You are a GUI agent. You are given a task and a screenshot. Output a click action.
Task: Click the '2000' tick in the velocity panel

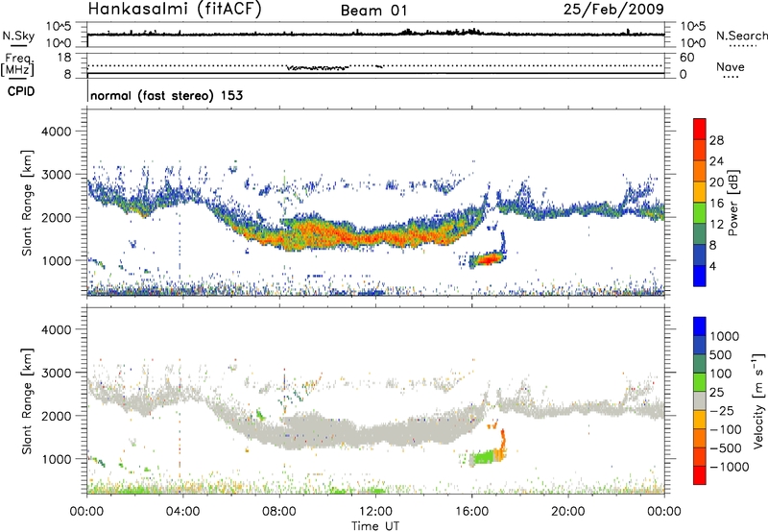(56, 416)
